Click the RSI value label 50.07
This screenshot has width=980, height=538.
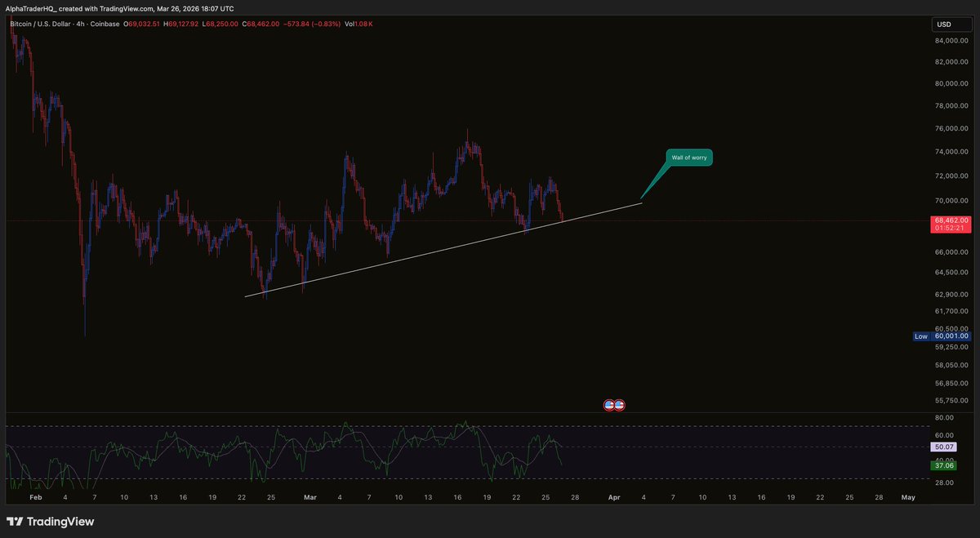pos(945,447)
